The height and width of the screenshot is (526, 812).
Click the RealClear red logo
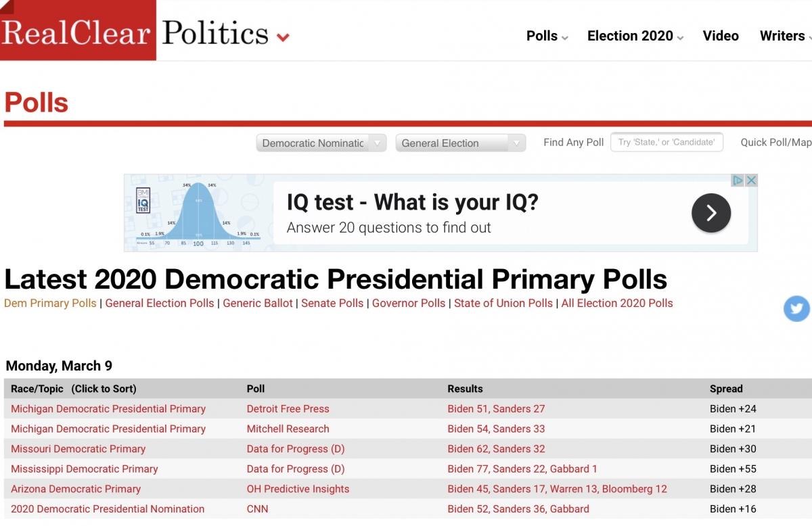tap(78, 30)
